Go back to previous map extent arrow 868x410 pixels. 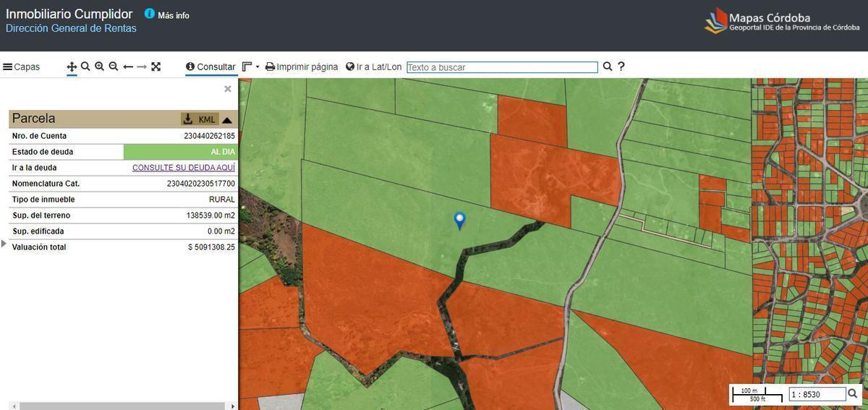[128, 67]
